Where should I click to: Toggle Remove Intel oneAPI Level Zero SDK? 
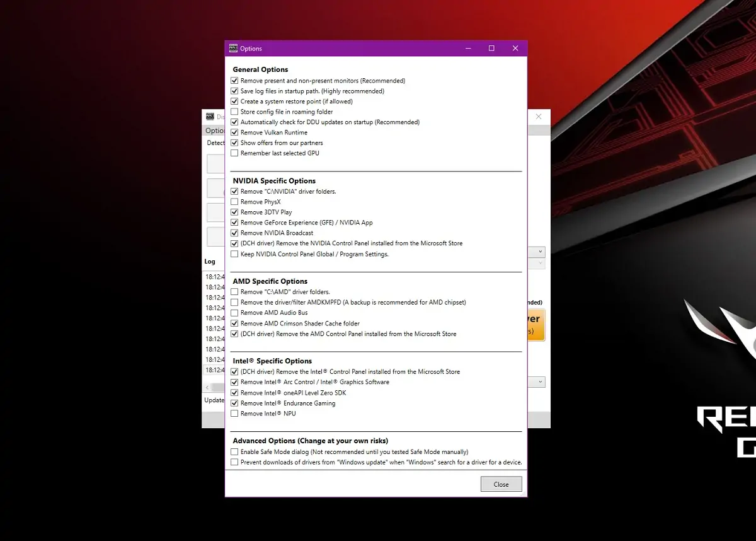(x=234, y=393)
